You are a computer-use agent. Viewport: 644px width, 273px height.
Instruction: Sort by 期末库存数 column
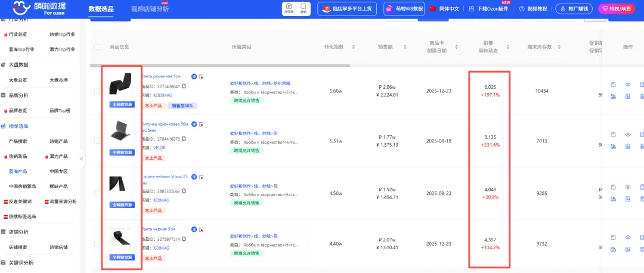pos(559,47)
